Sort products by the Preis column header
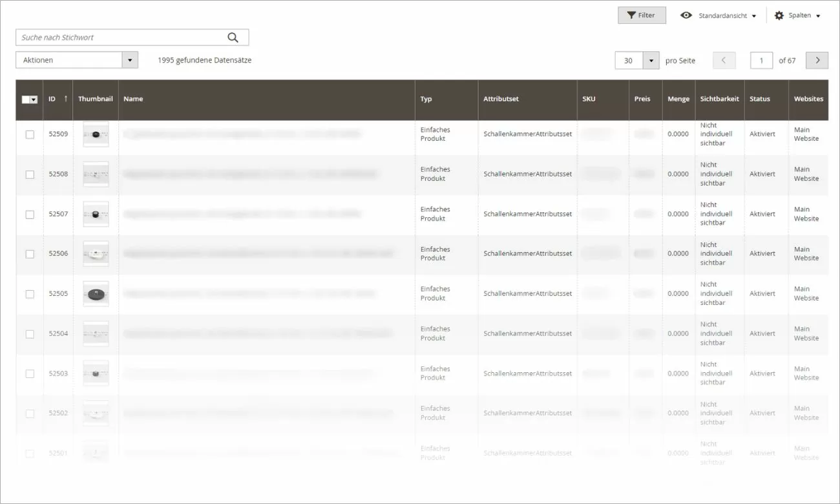 642,99
